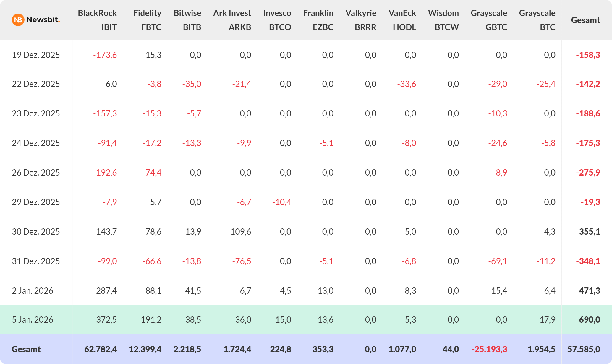
Task: Click the -348,1 total on 31 Dez.
Action: (588, 261)
